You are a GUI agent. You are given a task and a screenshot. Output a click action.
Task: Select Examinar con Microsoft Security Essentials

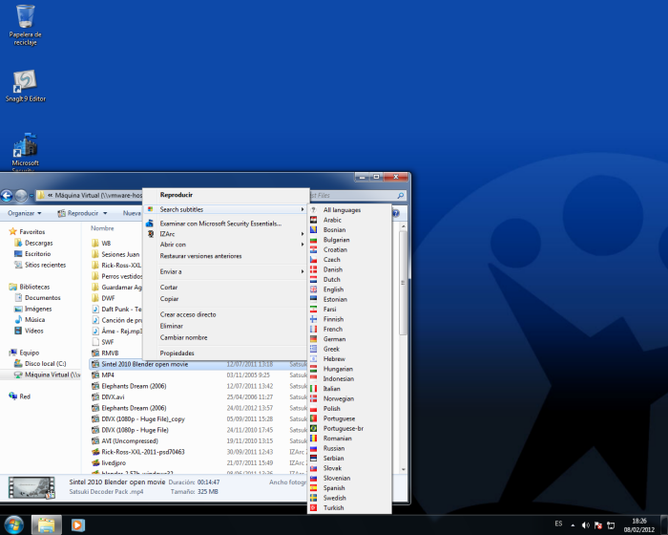(x=226, y=223)
